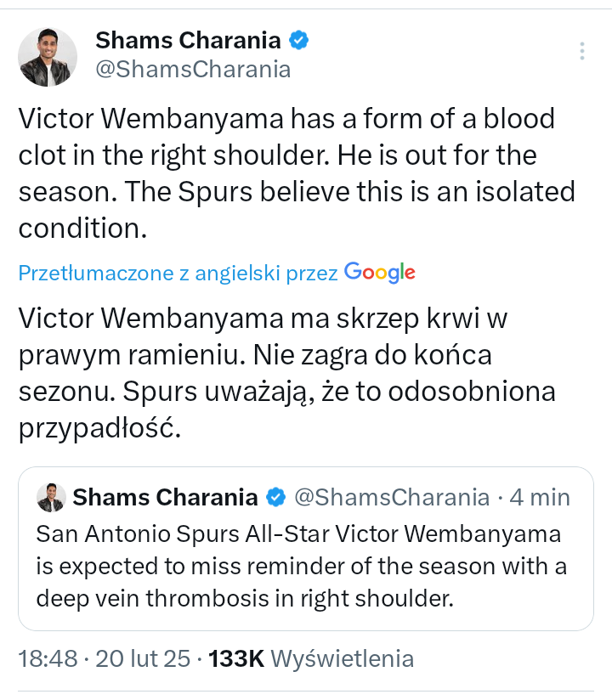Click the @ShamsCharania handle in the quoted tweet
The height and width of the screenshot is (700, 612).
pos(392,497)
